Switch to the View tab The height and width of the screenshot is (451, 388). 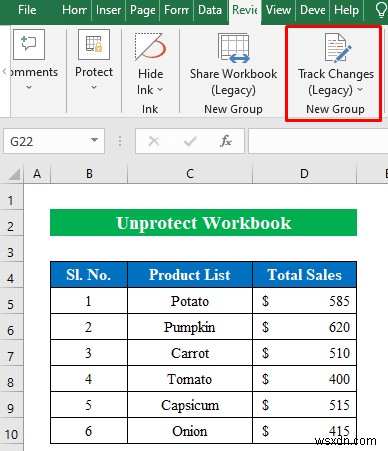(x=278, y=10)
